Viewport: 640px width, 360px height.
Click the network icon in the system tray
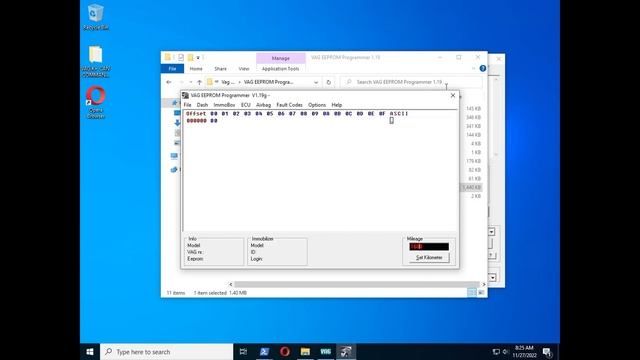click(x=496, y=352)
